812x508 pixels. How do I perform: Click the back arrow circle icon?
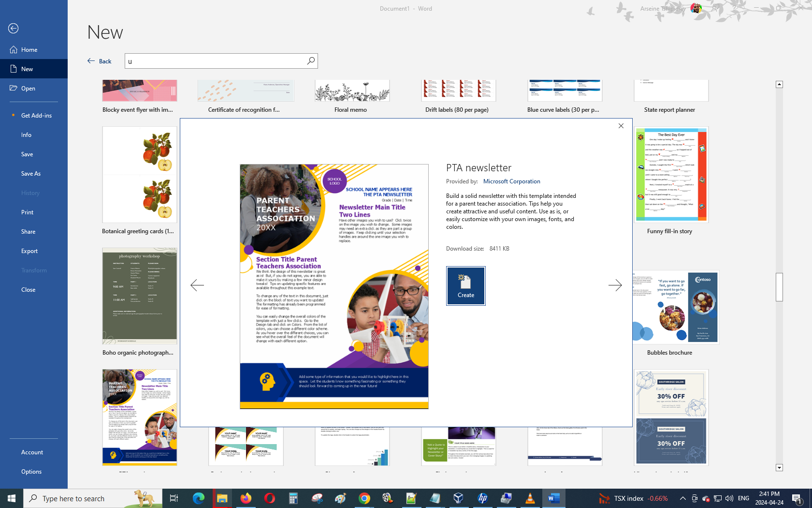coord(14,29)
